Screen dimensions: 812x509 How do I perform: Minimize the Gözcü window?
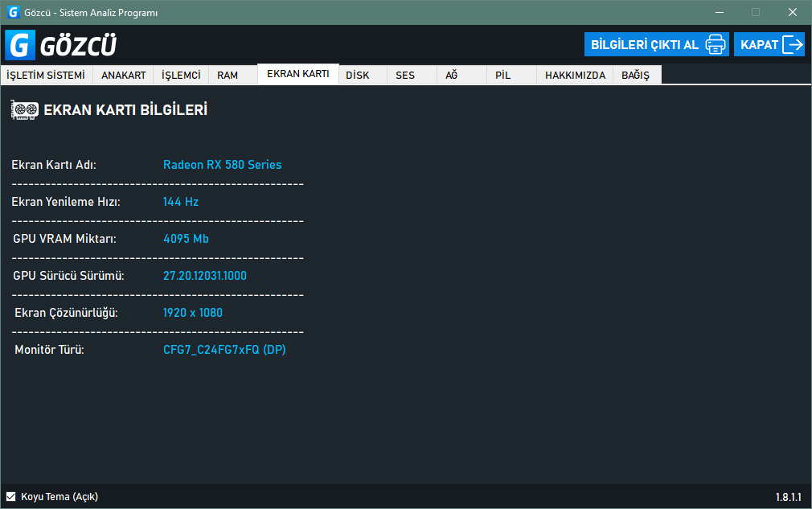(720, 12)
